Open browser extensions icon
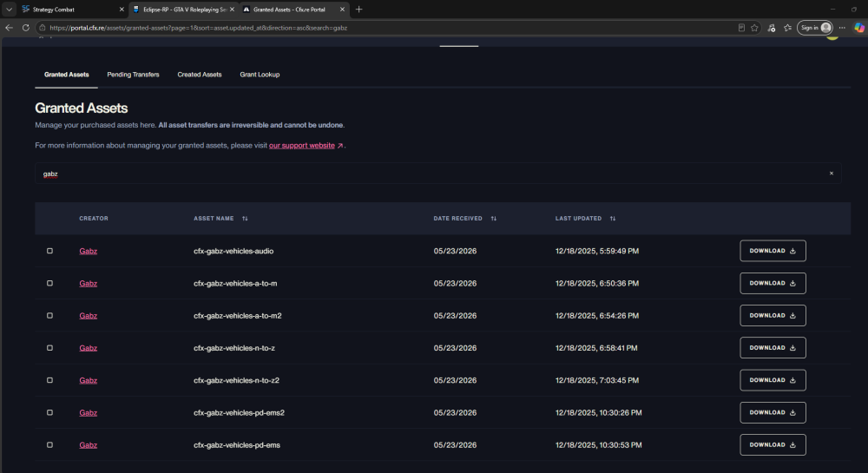Viewport: 868px width, 473px height. 772,28
